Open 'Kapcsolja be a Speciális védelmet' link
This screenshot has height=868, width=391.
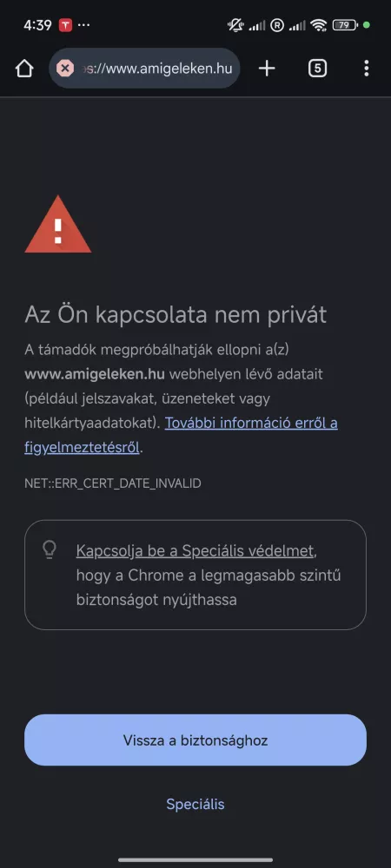(195, 551)
